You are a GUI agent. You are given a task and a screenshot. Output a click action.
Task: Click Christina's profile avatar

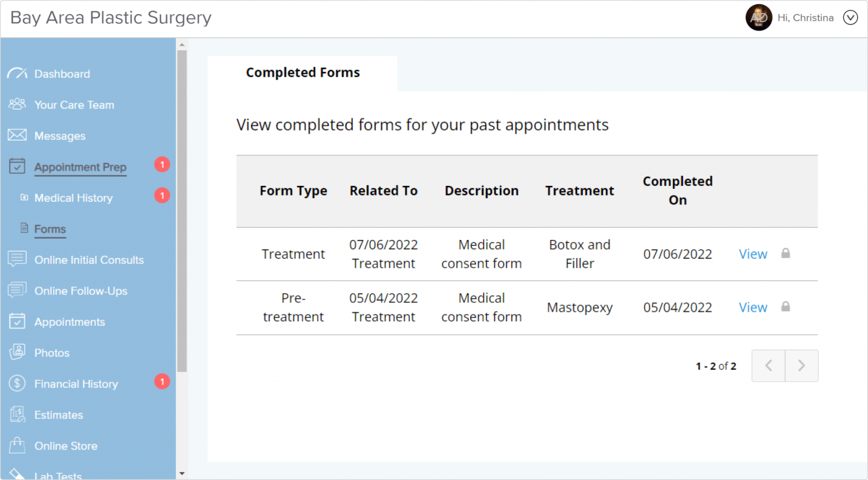[x=758, y=18]
